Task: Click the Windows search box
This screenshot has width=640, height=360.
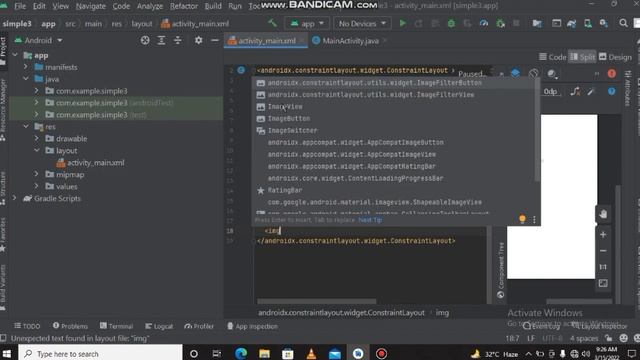Action: [x=100, y=353]
